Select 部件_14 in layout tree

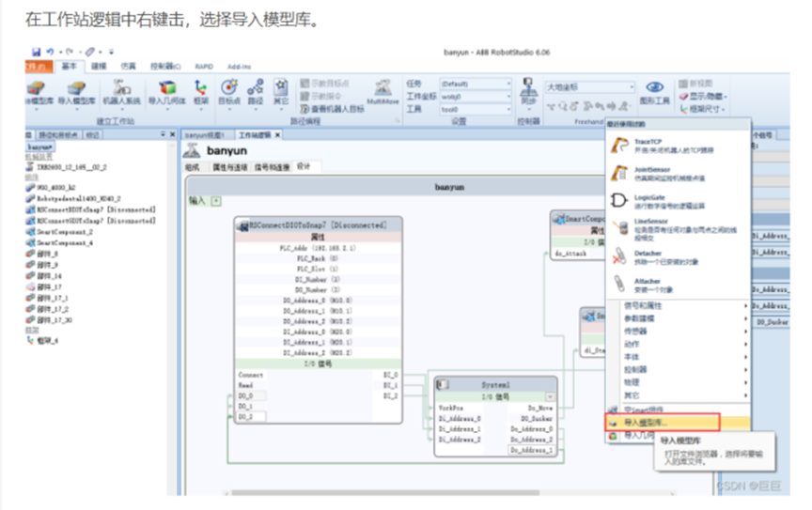[x=44, y=276]
